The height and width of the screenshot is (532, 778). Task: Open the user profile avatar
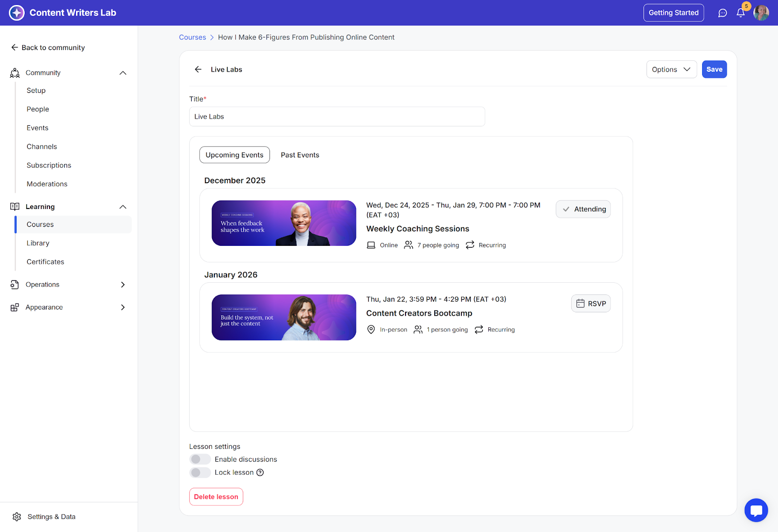pos(761,13)
